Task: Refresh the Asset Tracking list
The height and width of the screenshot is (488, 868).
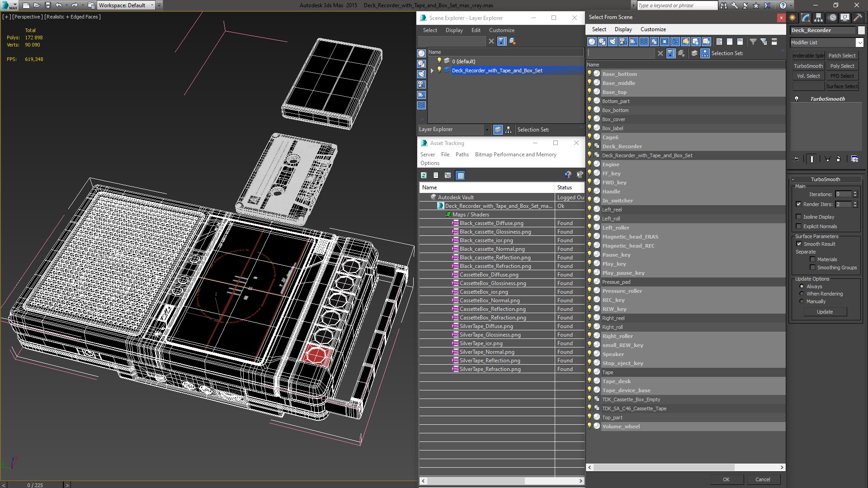Action: (x=424, y=175)
